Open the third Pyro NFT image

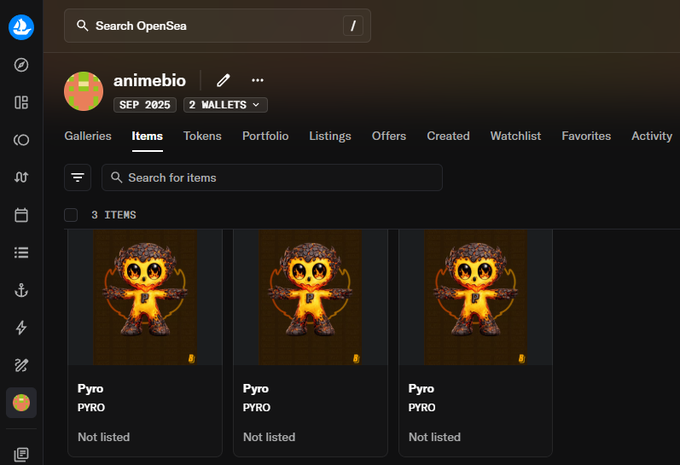[476, 298]
